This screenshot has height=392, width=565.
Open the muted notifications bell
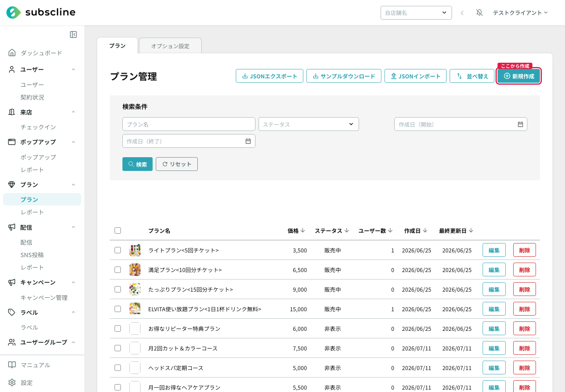pyautogui.click(x=479, y=13)
